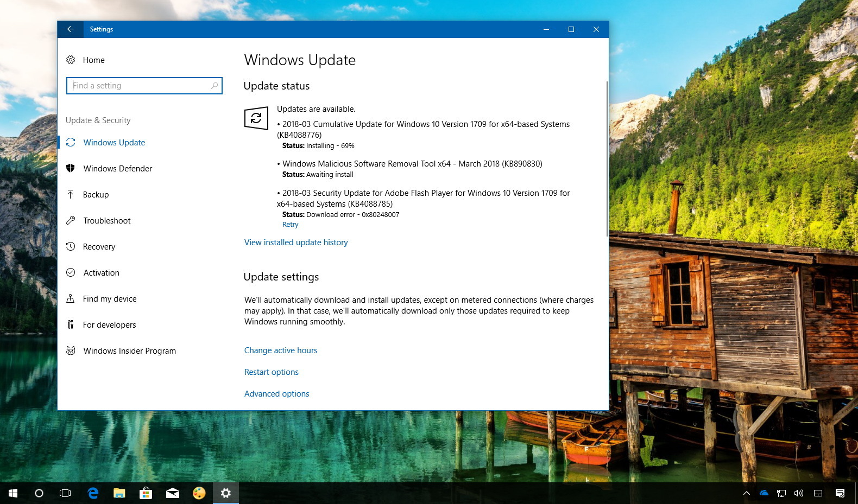Click the Settings page vertical scrollbar
The height and width of the screenshot is (504, 858).
tap(607, 158)
